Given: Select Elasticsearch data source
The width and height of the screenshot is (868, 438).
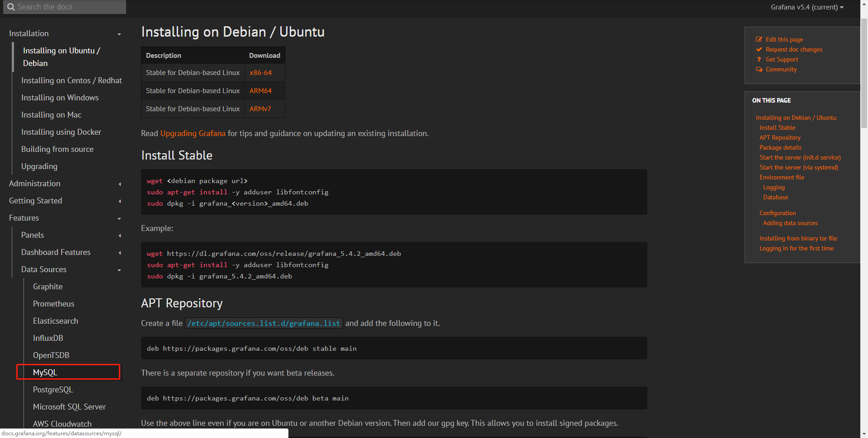Looking at the screenshot, I should tap(56, 321).
